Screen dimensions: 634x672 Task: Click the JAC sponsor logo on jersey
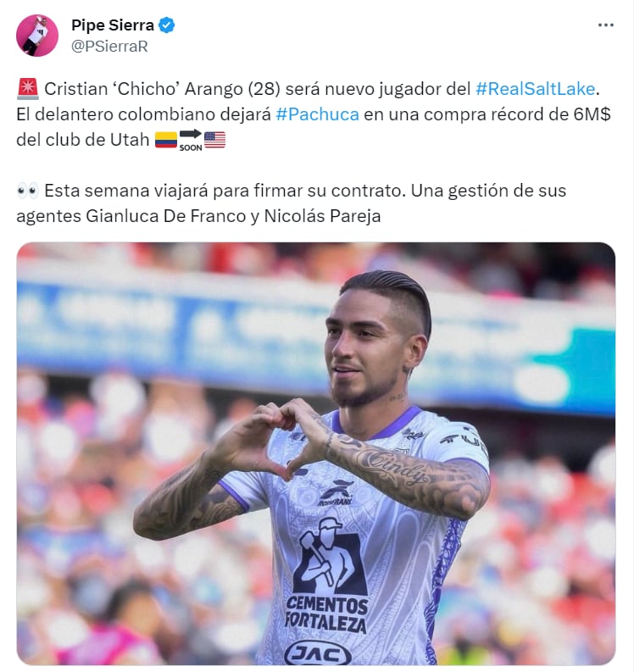click(318, 653)
